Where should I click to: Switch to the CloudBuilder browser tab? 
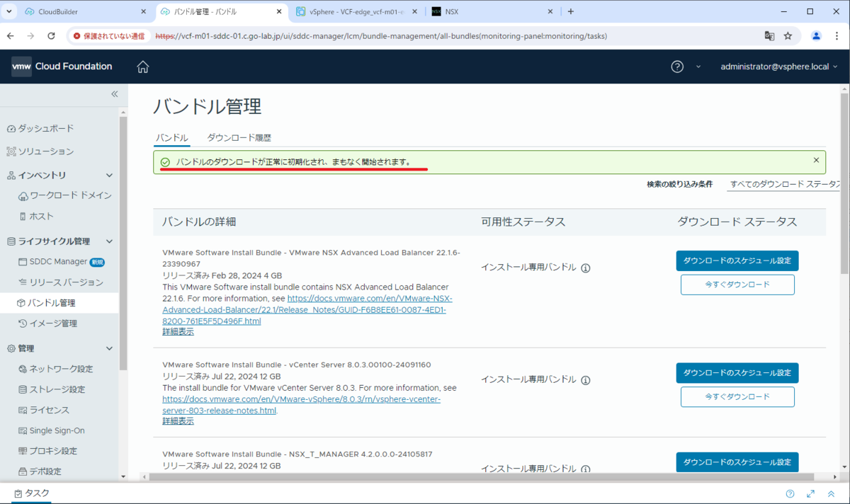(x=83, y=11)
